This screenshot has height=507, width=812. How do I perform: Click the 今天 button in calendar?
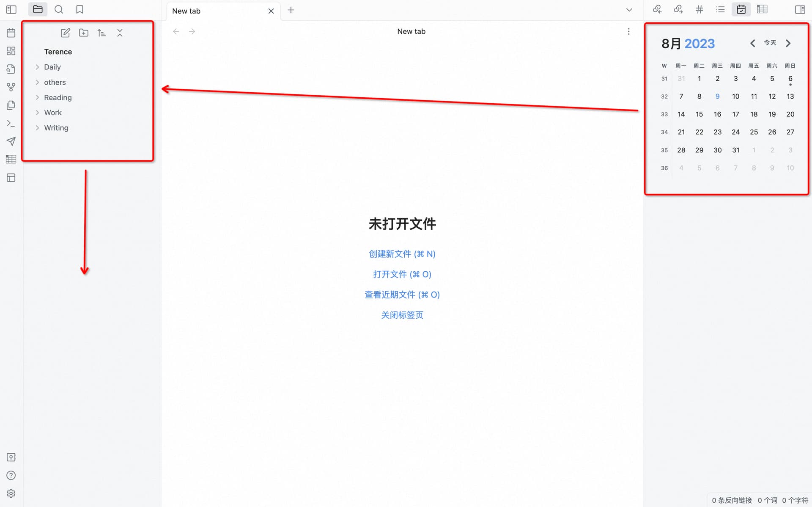point(770,43)
